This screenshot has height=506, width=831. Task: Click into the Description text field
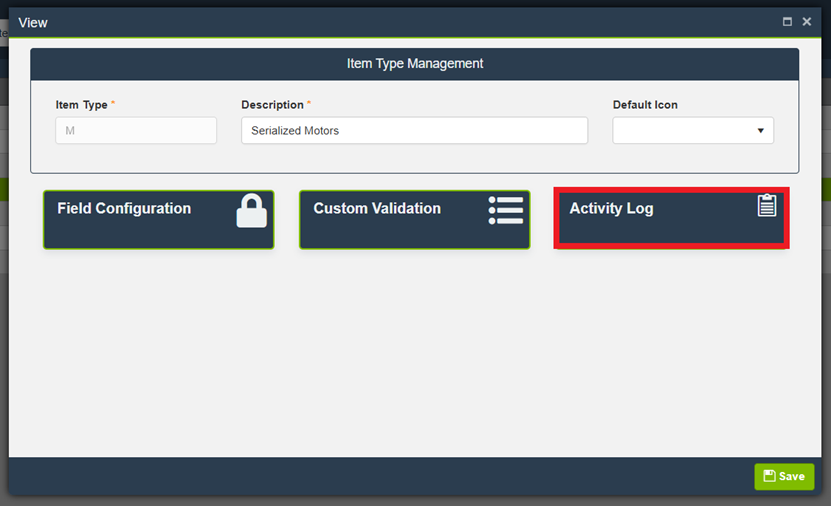tap(414, 131)
